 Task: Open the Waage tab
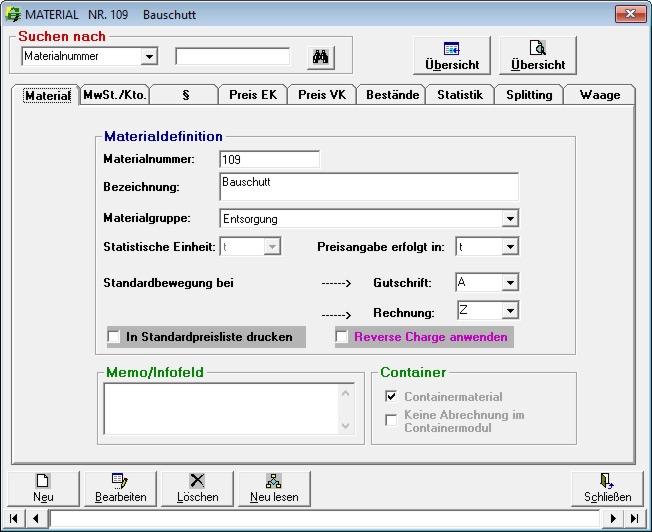coord(600,95)
